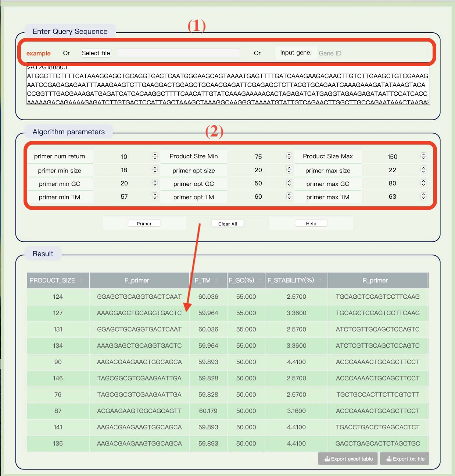Click the Product Size Max value 150

click(x=393, y=157)
